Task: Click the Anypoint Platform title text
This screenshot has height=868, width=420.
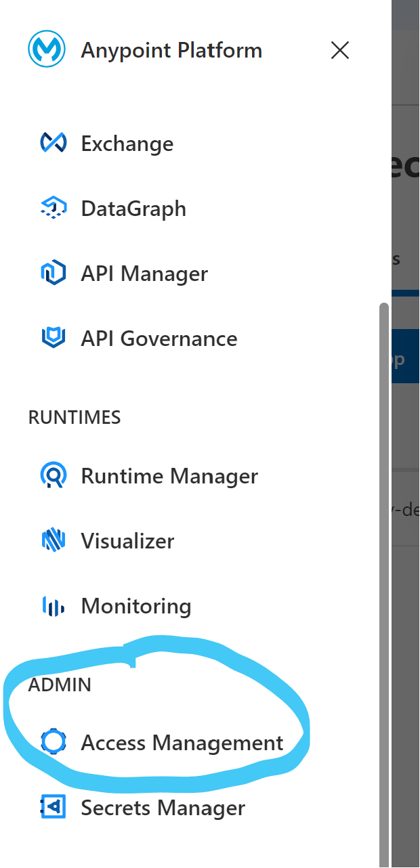Action: (171, 51)
